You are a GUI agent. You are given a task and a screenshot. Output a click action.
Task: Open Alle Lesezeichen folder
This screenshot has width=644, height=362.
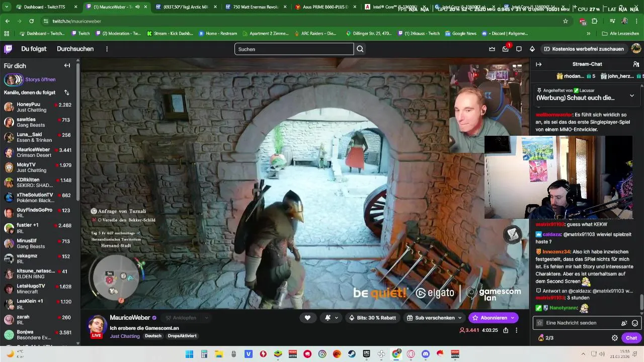pyautogui.click(x=620, y=34)
